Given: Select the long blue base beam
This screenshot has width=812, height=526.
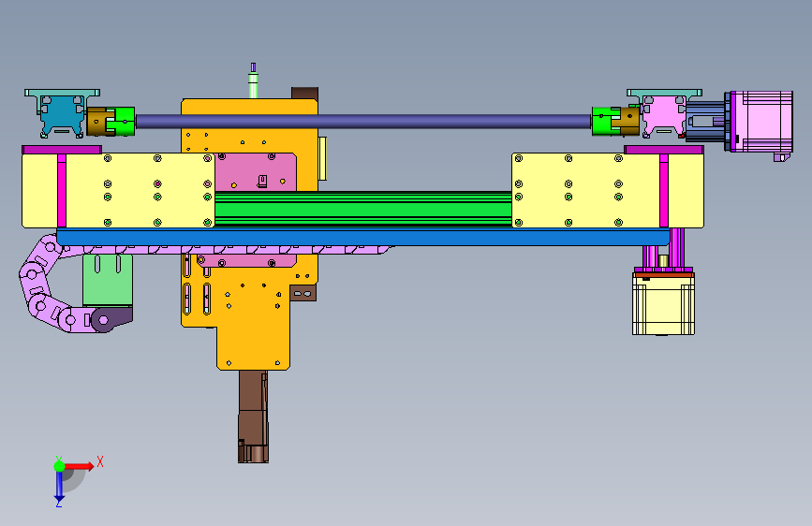Looking at the screenshot, I should click(363, 237).
